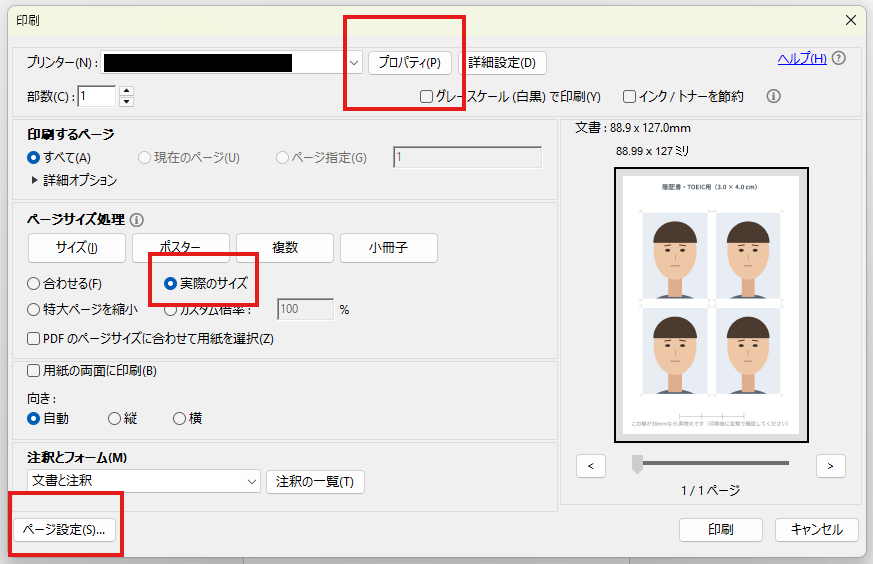Switch to the サイズ tab button
Screen dimensions: 873x564
(77, 248)
